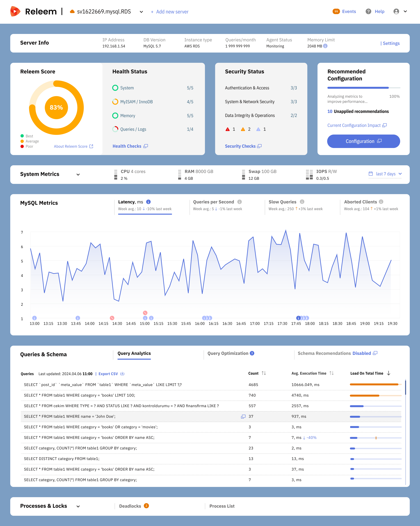
Task: Click the Memory Limit info icon
Action: [326, 46]
